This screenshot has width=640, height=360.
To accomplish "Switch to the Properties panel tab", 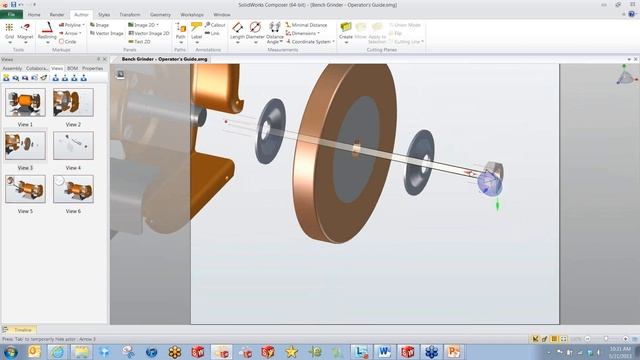I will 93,68.
